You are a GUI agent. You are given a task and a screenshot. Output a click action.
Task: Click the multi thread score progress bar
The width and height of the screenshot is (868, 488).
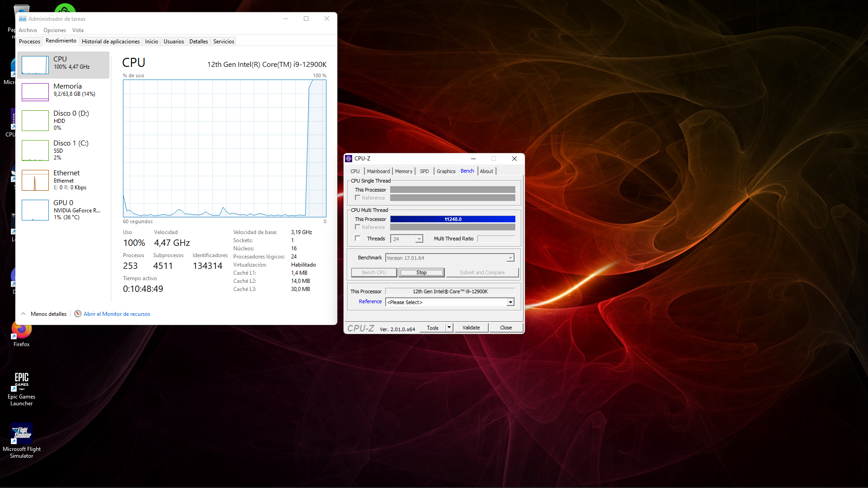(453, 219)
